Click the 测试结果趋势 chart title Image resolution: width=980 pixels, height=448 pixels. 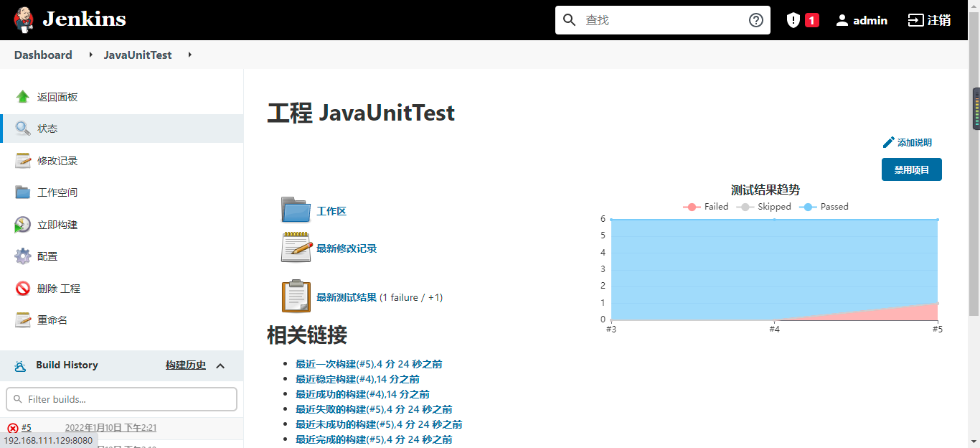coord(765,190)
